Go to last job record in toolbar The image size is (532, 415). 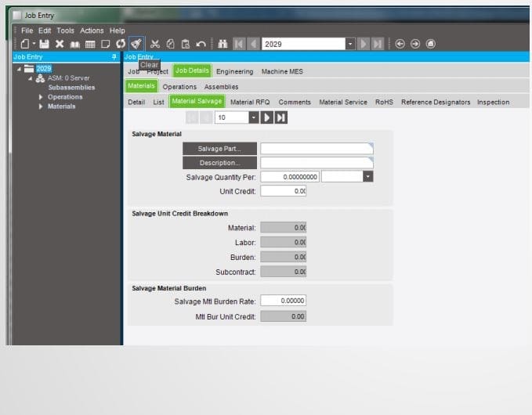click(378, 44)
